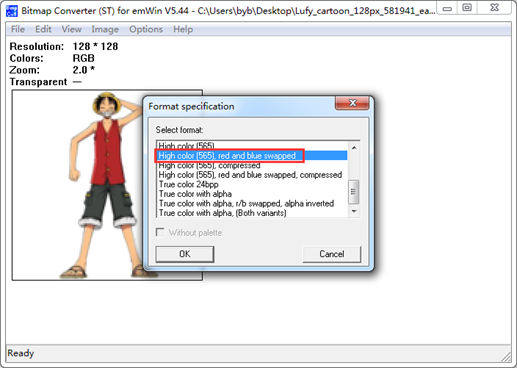This screenshot has width=517, height=368.
Task: Close the Bitmap Converter main window
Action: coord(495,8)
